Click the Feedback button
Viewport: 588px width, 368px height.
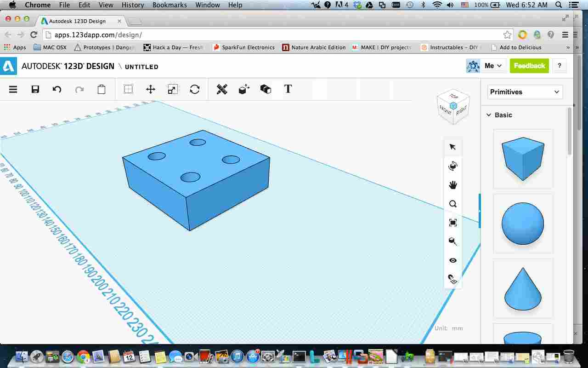coord(529,66)
